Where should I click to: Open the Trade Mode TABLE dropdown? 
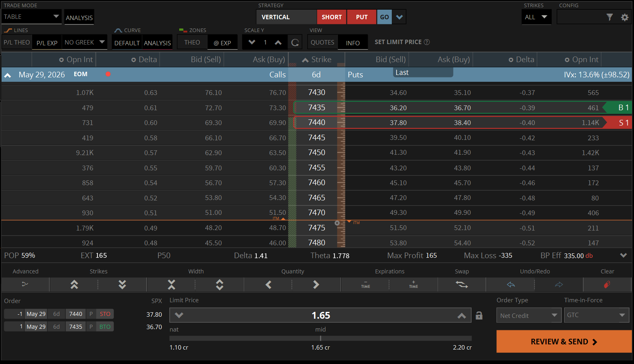pyautogui.click(x=32, y=17)
